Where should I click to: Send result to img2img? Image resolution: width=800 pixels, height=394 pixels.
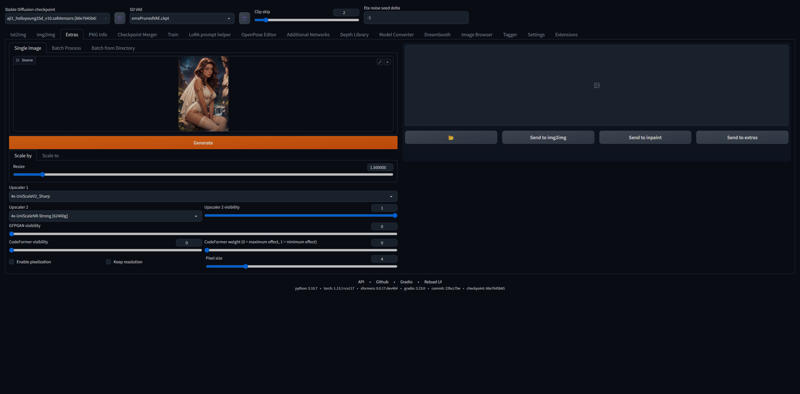[x=548, y=137]
